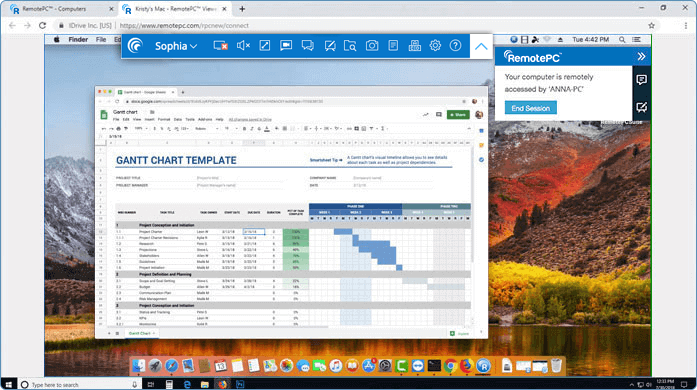This screenshot has width=697, height=390.
Task: Click the blank host screen monitor icon
Action: coord(220,46)
